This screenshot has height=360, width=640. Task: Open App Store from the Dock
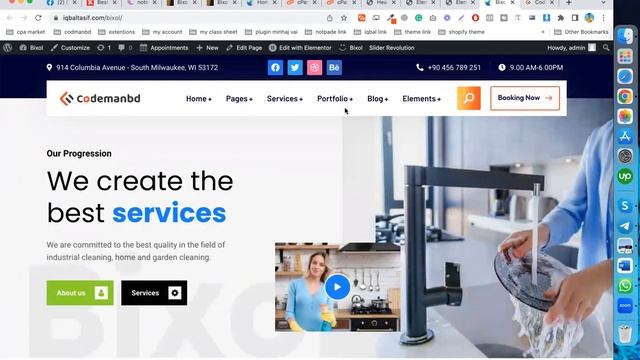click(x=625, y=136)
